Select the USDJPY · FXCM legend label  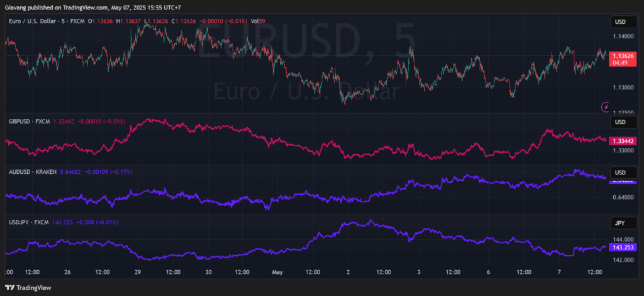[x=28, y=222]
